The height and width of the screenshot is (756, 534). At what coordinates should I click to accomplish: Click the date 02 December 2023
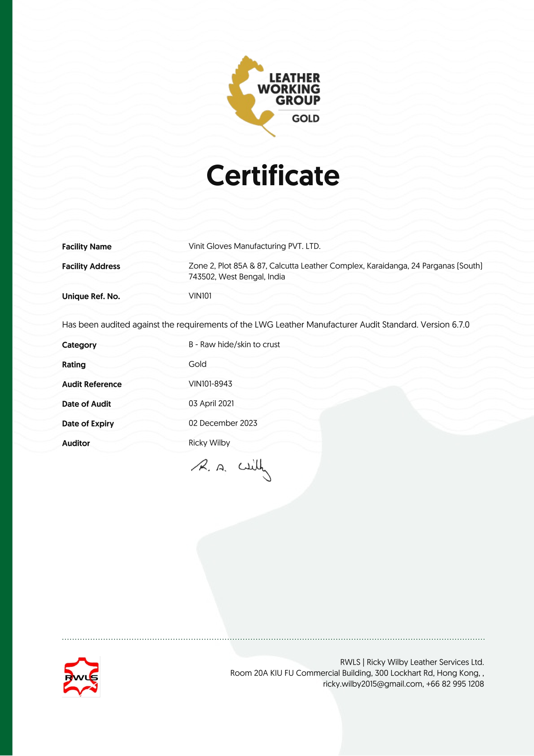(223, 423)
